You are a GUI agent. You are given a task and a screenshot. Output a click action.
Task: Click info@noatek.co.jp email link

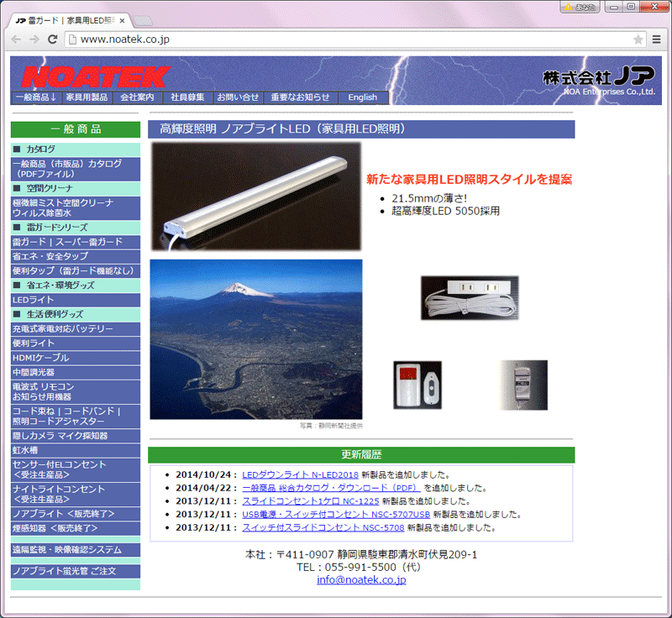coord(361,580)
